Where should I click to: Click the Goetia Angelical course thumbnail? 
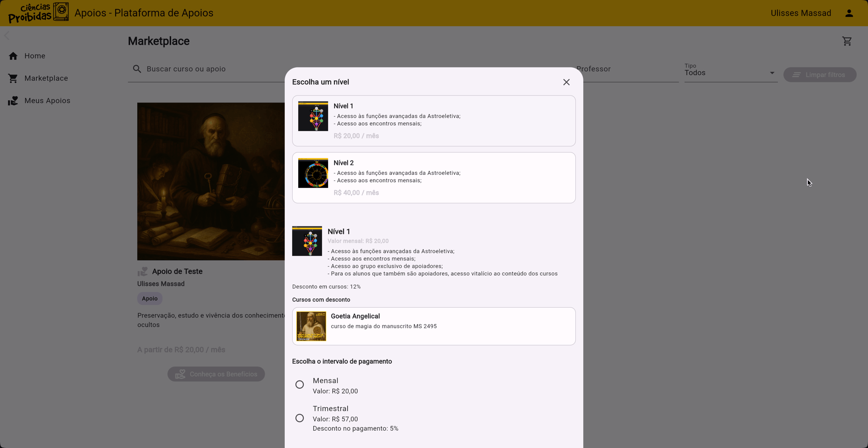point(311,326)
